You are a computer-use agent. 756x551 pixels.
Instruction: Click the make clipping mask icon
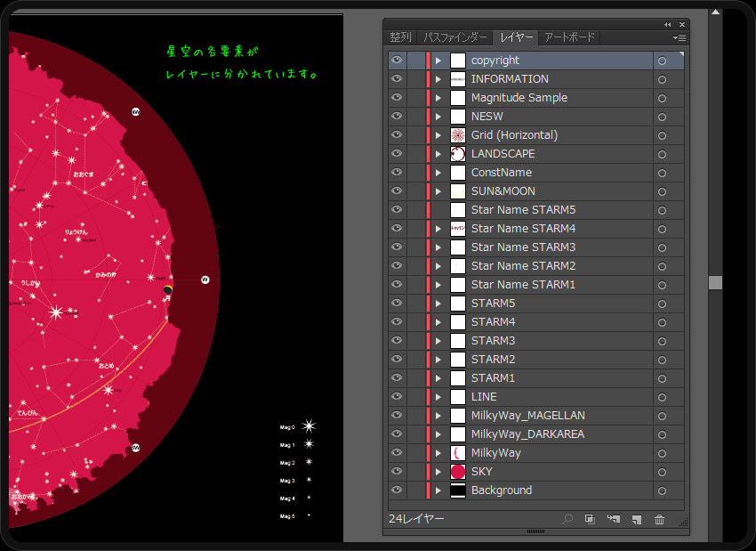click(590, 519)
